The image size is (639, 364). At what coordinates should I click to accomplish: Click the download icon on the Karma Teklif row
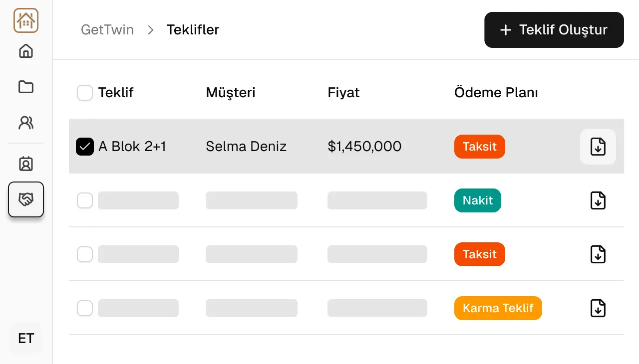pyautogui.click(x=598, y=308)
